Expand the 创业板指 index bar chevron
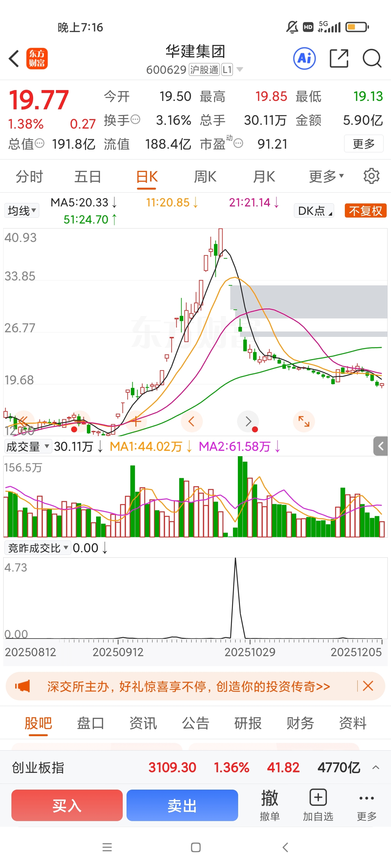Image resolution: width=391 pixels, height=868 pixels. tap(376, 768)
